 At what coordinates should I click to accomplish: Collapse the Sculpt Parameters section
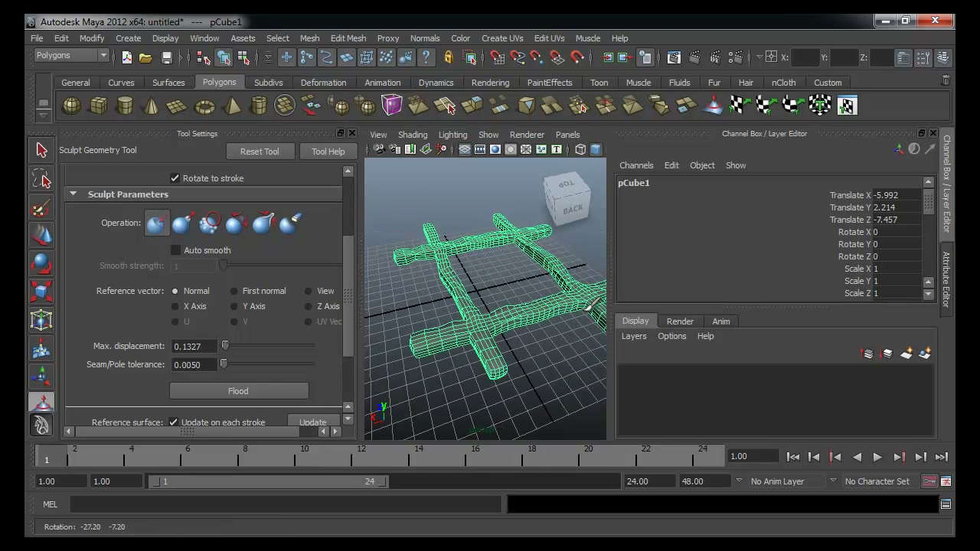click(x=73, y=194)
